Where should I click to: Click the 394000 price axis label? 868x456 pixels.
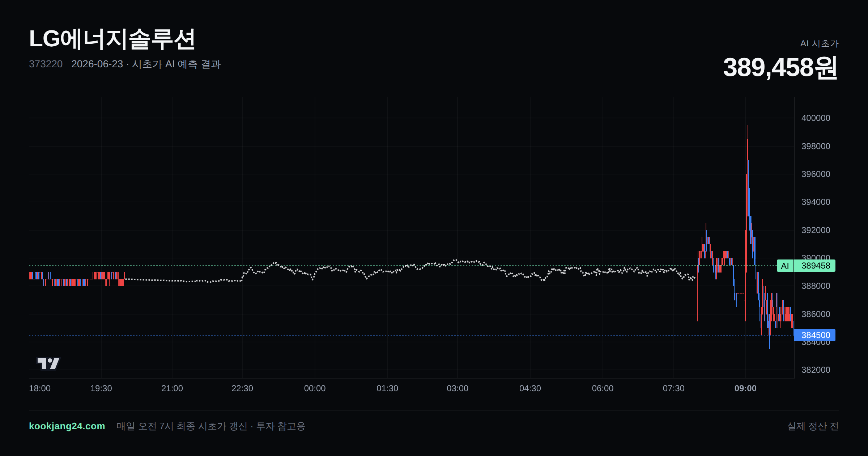[816, 202]
